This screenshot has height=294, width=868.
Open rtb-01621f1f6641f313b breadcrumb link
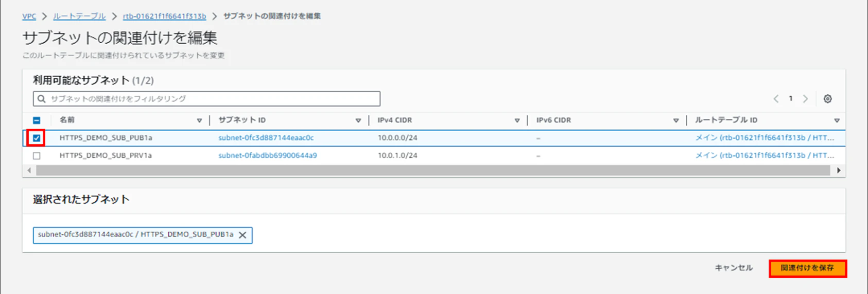pyautogui.click(x=164, y=16)
